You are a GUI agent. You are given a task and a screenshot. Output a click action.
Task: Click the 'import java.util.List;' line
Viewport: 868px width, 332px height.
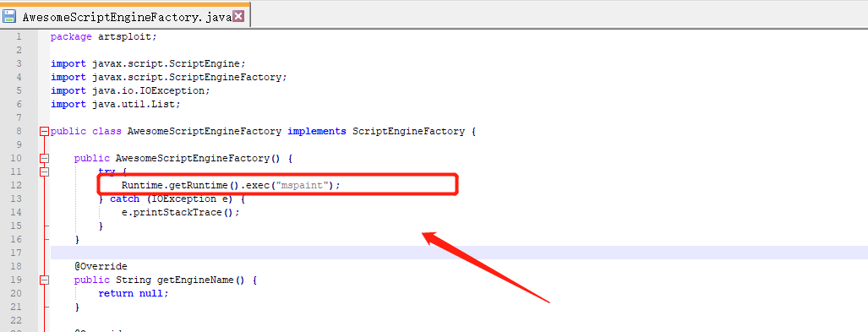coord(116,104)
